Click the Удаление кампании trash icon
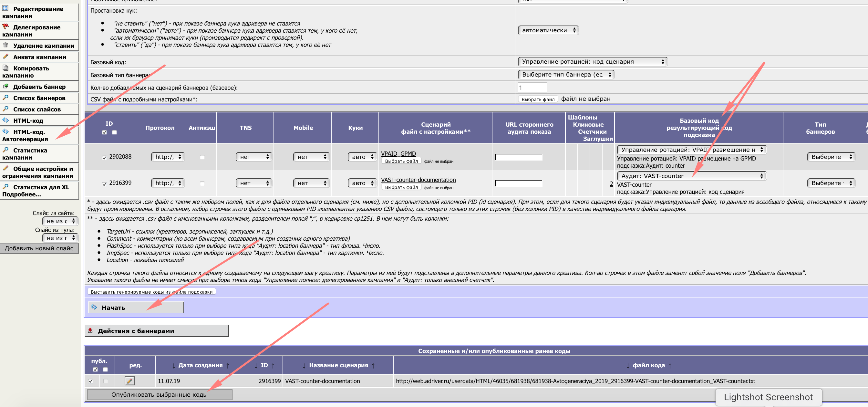Screen dimensions: 868x407 click(x=5, y=45)
